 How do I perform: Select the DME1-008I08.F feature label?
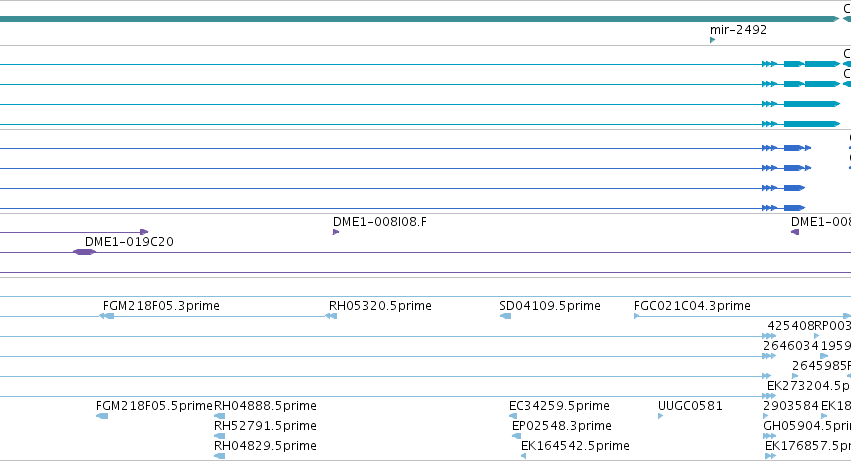pyautogui.click(x=380, y=222)
